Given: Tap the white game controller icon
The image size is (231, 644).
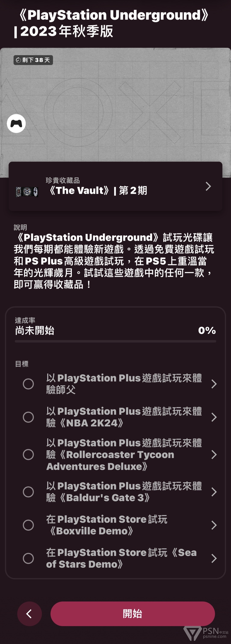Looking at the screenshot, I should coord(16,124).
